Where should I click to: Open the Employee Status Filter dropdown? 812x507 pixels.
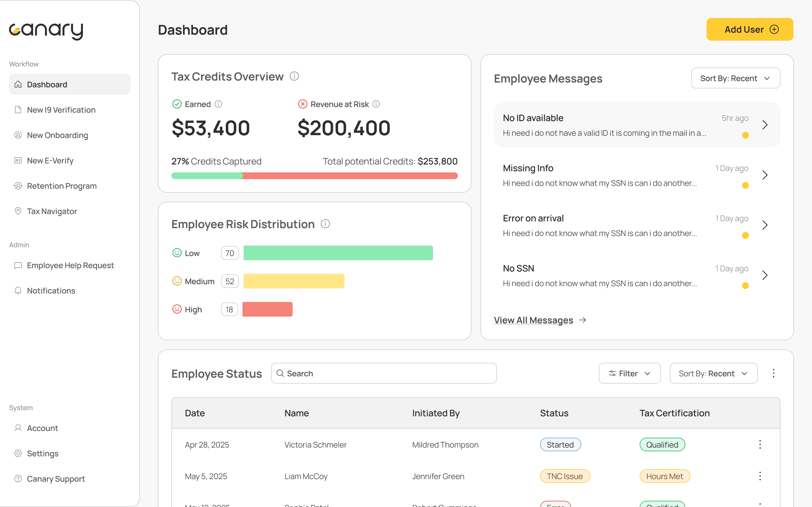pyautogui.click(x=630, y=373)
